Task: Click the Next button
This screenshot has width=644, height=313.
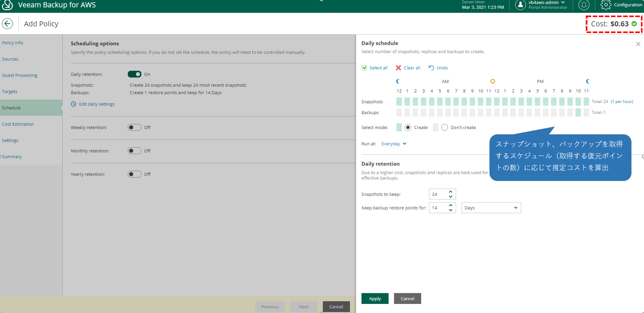Action: click(304, 307)
